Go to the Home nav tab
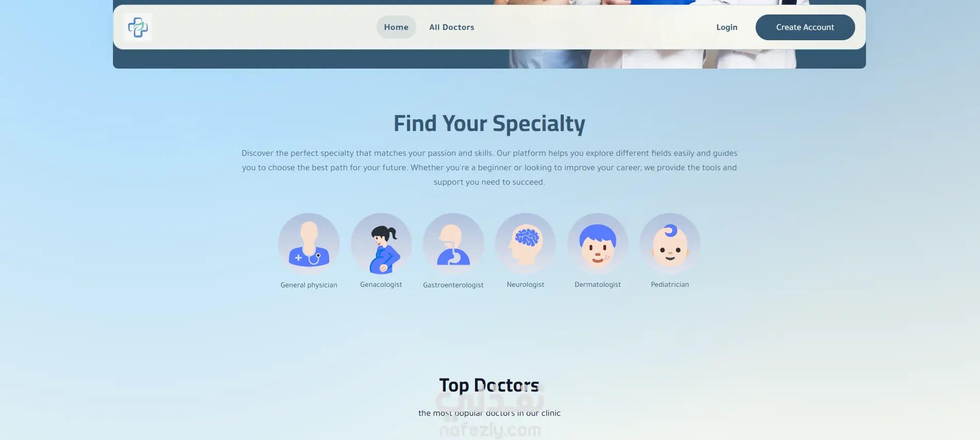Screen dimensions: 980x440 coord(396,27)
